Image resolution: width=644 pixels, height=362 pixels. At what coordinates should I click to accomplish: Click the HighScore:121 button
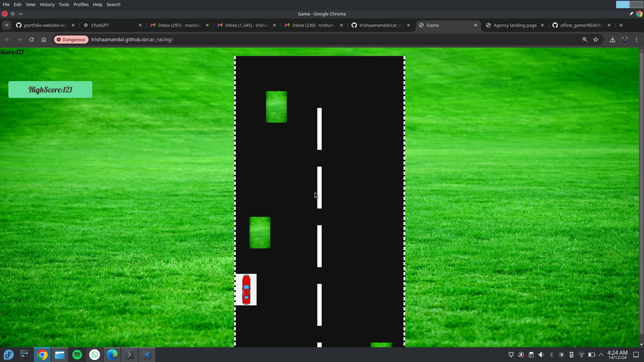point(50,89)
